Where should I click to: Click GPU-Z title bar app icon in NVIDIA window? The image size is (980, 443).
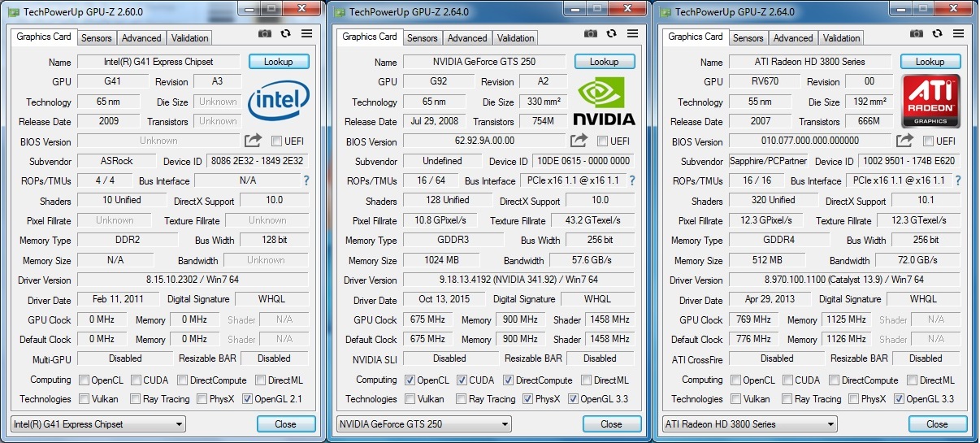point(340,12)
